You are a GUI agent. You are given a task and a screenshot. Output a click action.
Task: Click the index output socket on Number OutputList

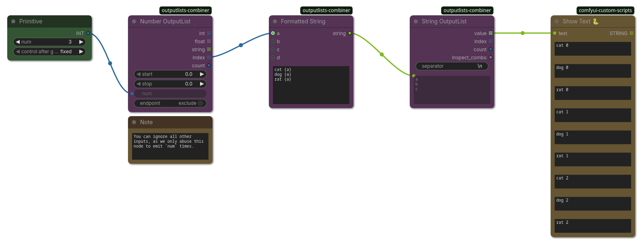pyautogui.click(x=209, y=57)
